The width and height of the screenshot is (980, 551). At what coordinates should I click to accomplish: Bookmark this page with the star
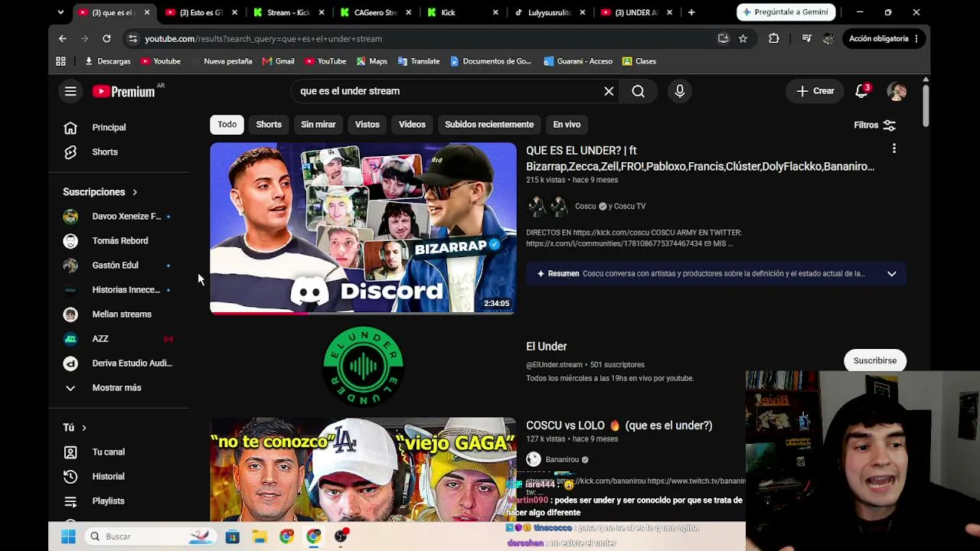click(743, 38)
